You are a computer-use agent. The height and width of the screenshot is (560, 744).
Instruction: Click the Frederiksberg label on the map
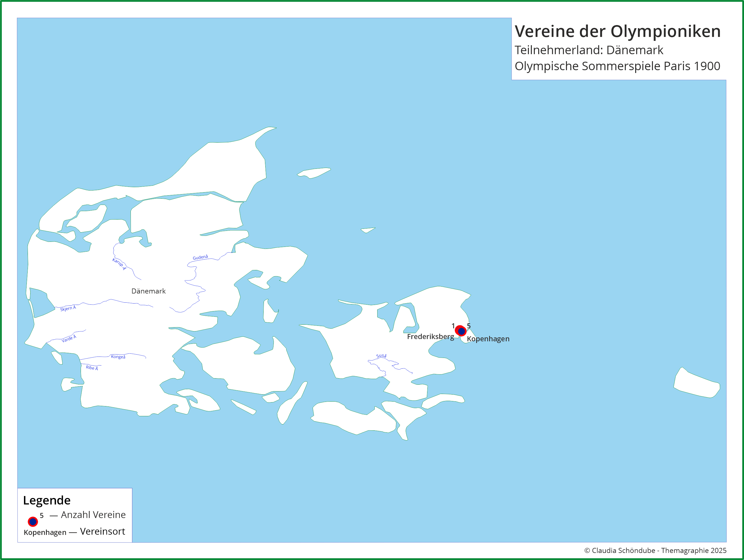430,337
